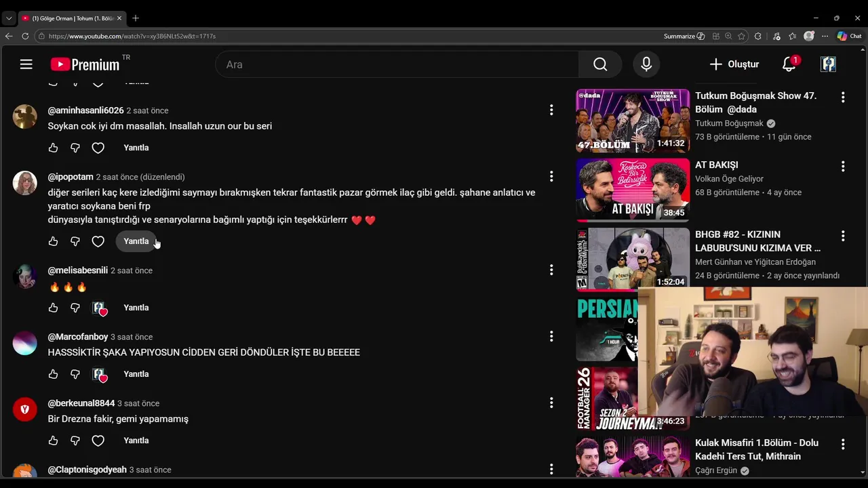Open the AT BAKIŞI video thumbnail

(633, 190)
